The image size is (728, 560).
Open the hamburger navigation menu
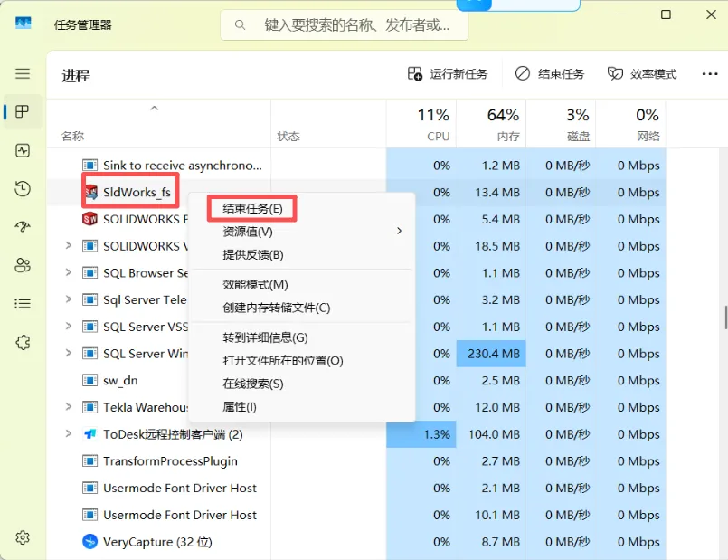[x=23, y=73]
